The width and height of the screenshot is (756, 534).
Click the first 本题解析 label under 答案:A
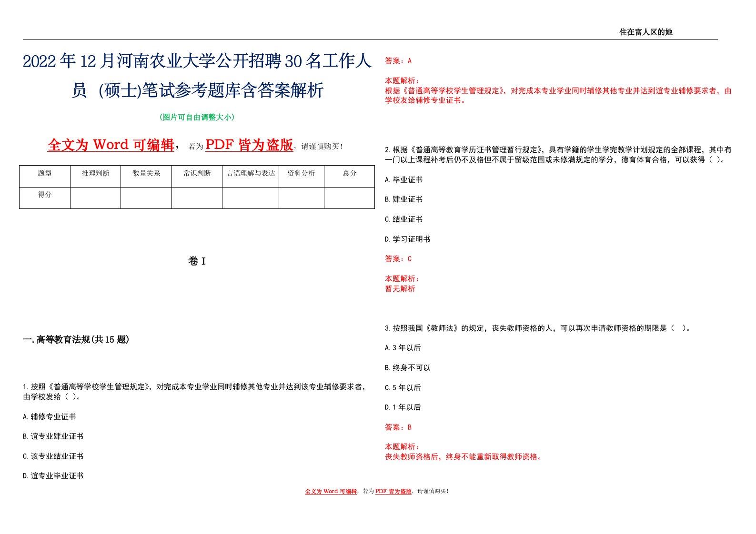[x=402, y=80]
